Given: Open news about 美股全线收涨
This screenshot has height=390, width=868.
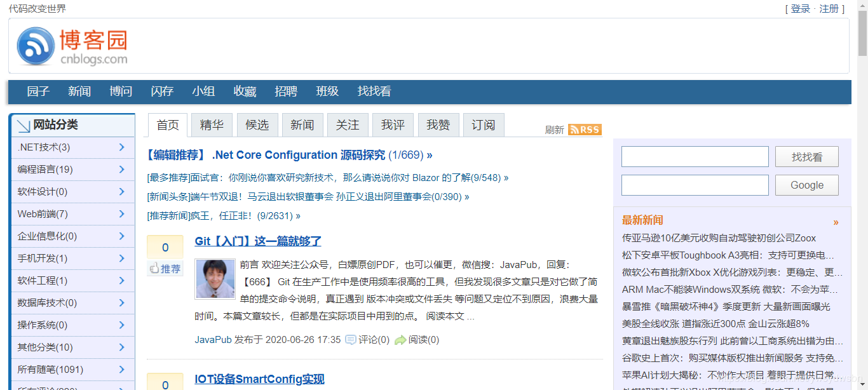Looking at the screenshot, I should 716,324.
